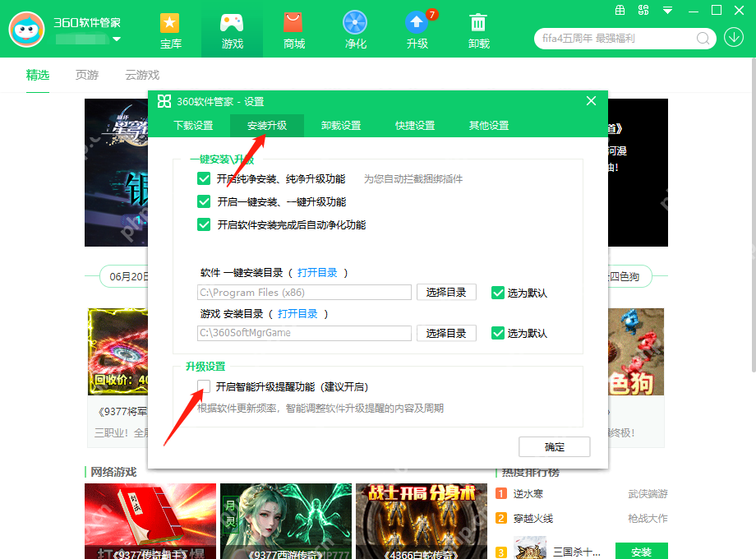Open the 游戏 gamepad icon
This screenshot has height=559, width=756.
point(232,23)
